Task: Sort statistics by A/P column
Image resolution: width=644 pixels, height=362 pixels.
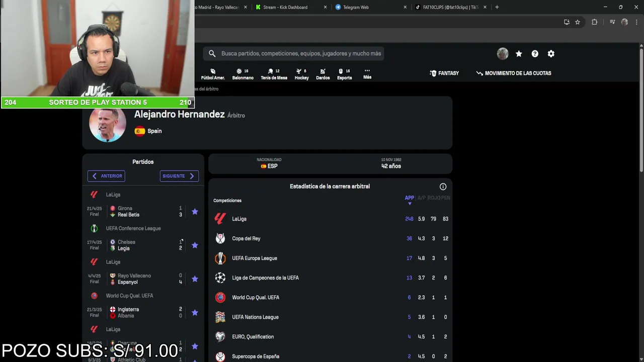Action: click(421, 198)
